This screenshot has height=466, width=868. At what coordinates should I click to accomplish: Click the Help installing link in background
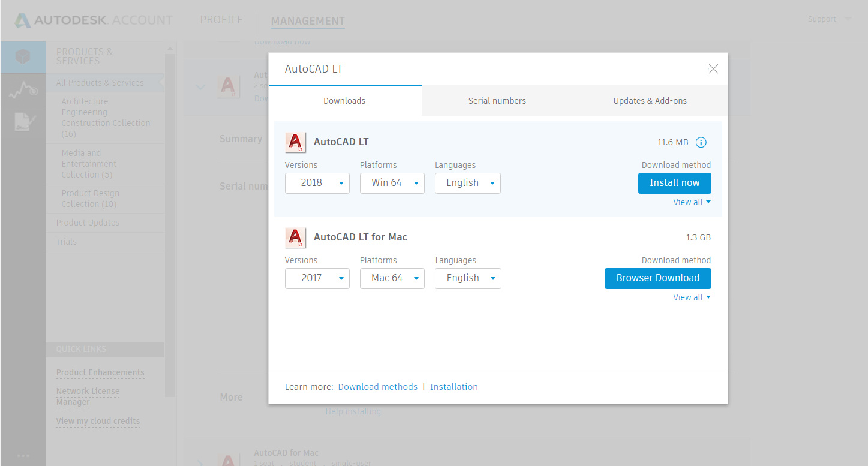coord(353,411)
